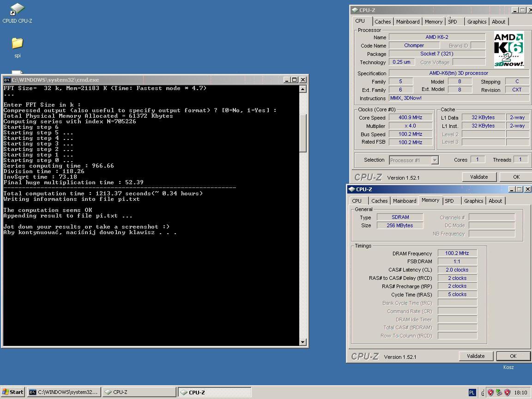Switch to the CPU tab in the Memory CPU-Z window

(x=357, y=201)
